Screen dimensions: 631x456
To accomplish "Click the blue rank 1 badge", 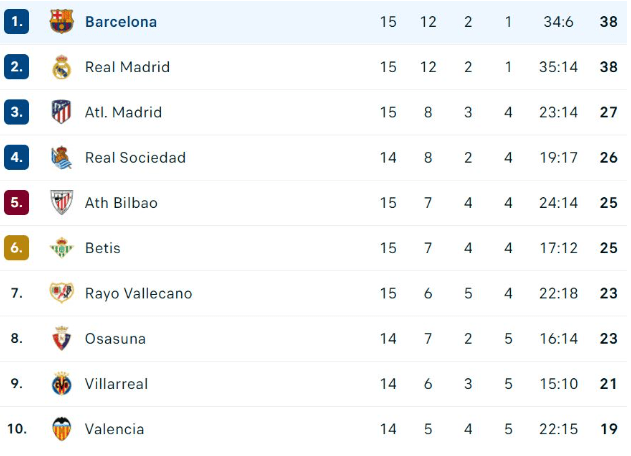I will point(16,21).
